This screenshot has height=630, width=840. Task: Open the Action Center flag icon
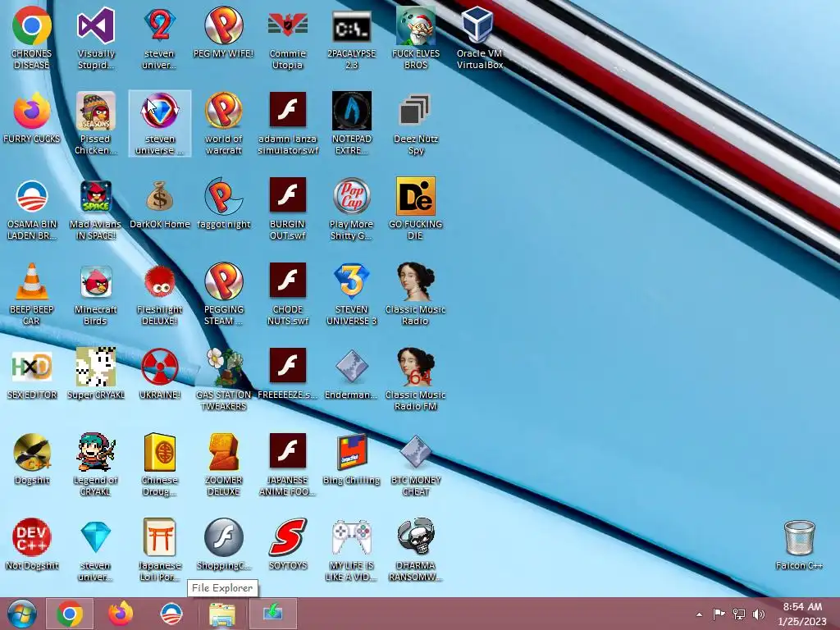tap(719, 614)
